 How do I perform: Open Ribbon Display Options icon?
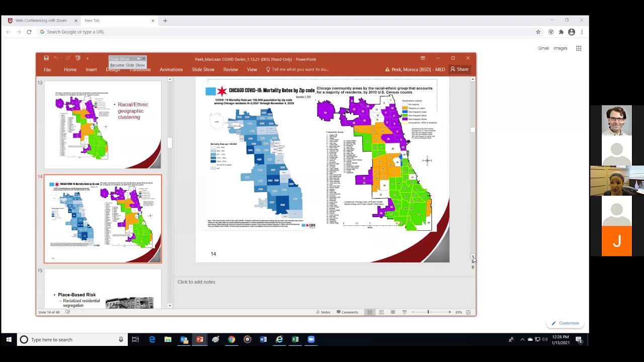click(x=423, y=58)
